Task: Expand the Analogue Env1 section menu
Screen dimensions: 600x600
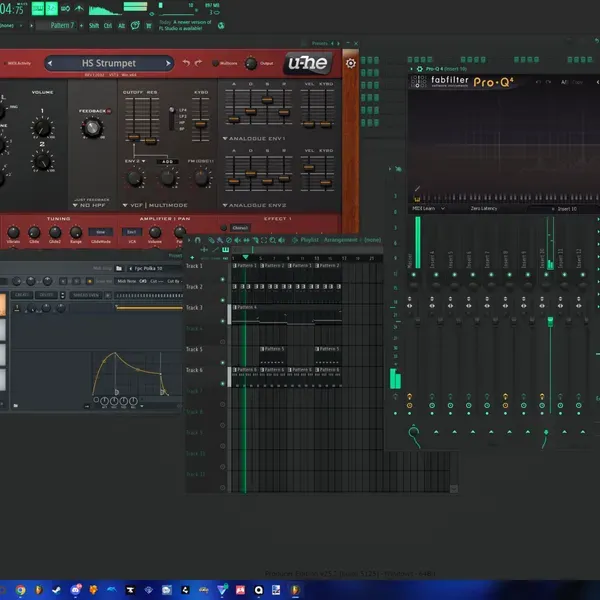Action: click(254, 139)
